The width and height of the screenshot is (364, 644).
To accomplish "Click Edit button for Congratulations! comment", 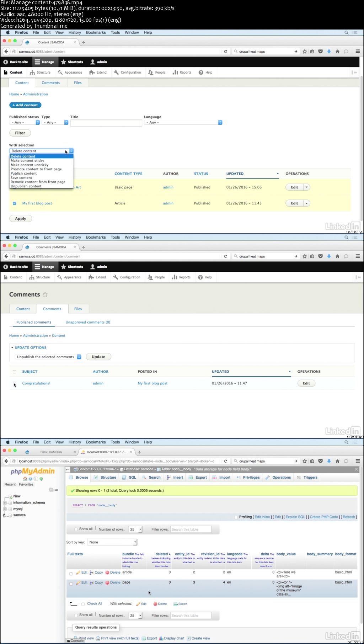I will pyautogui.click(x=306, y=383).
